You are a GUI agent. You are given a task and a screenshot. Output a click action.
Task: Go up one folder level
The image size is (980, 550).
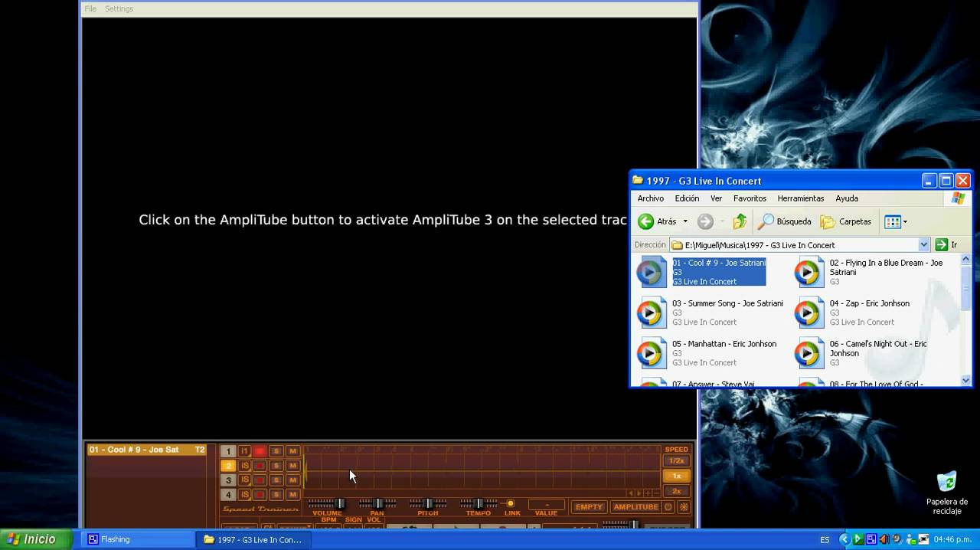[740, 221]
